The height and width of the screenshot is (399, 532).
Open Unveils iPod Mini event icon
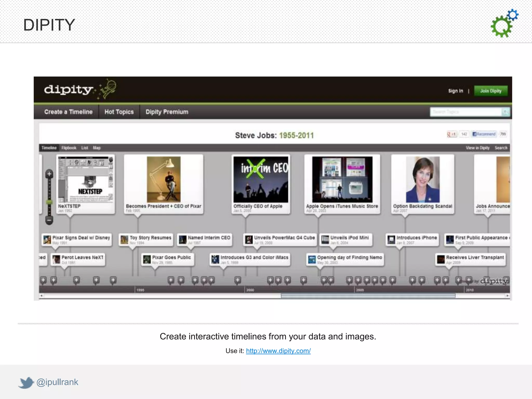click(325, 240)
